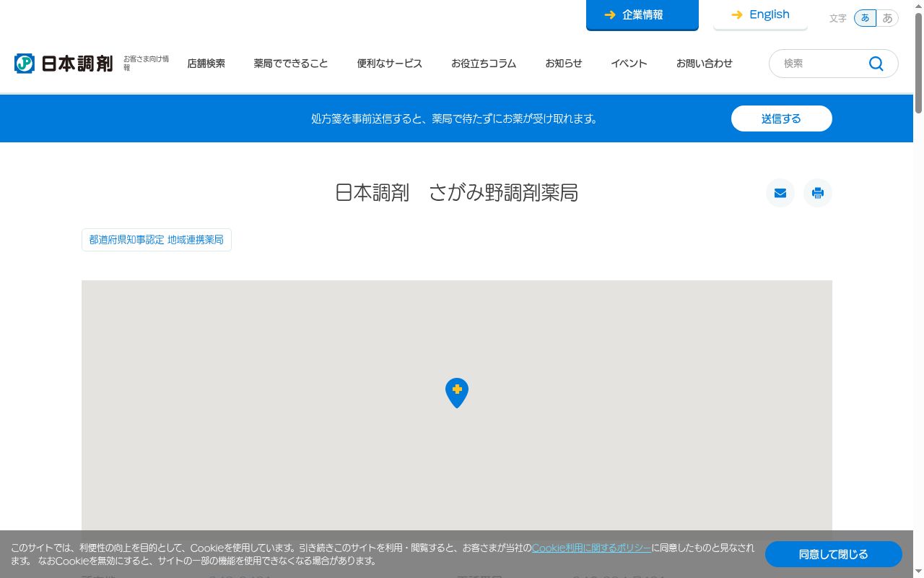This screenshot has width=924, height=578.
Task: Click 同意して閉じる cookie button
Action: (834, 554)
